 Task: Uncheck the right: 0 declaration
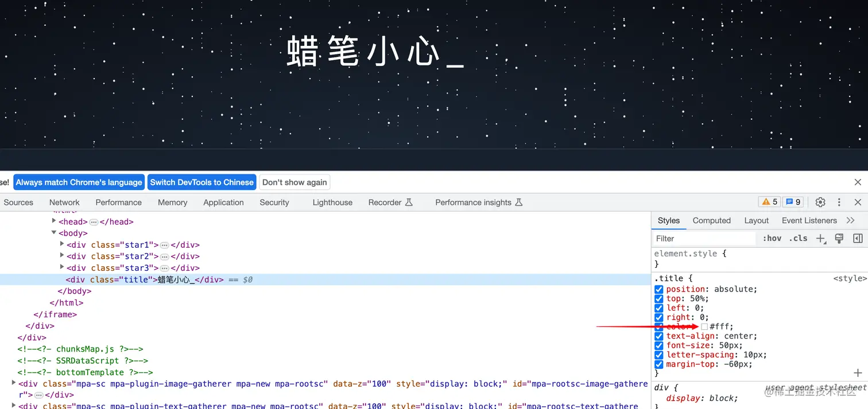[659, 317]
